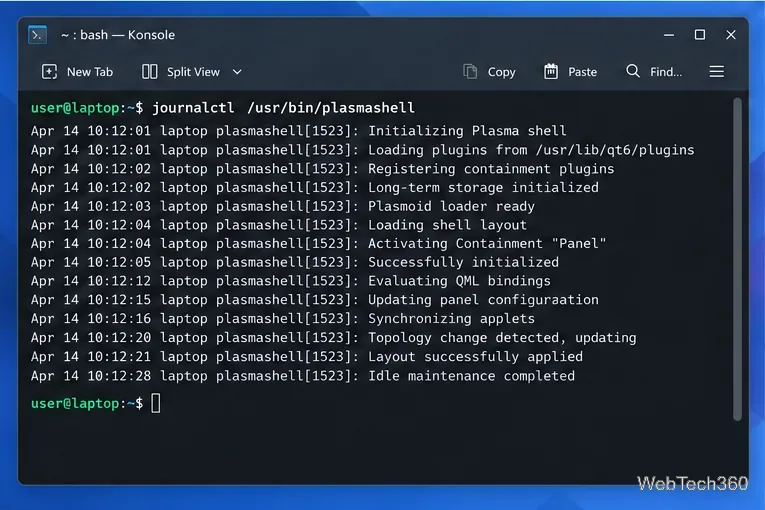765x510 pixels.
Task: Close the Konsole window
Action: click(730, 35)
